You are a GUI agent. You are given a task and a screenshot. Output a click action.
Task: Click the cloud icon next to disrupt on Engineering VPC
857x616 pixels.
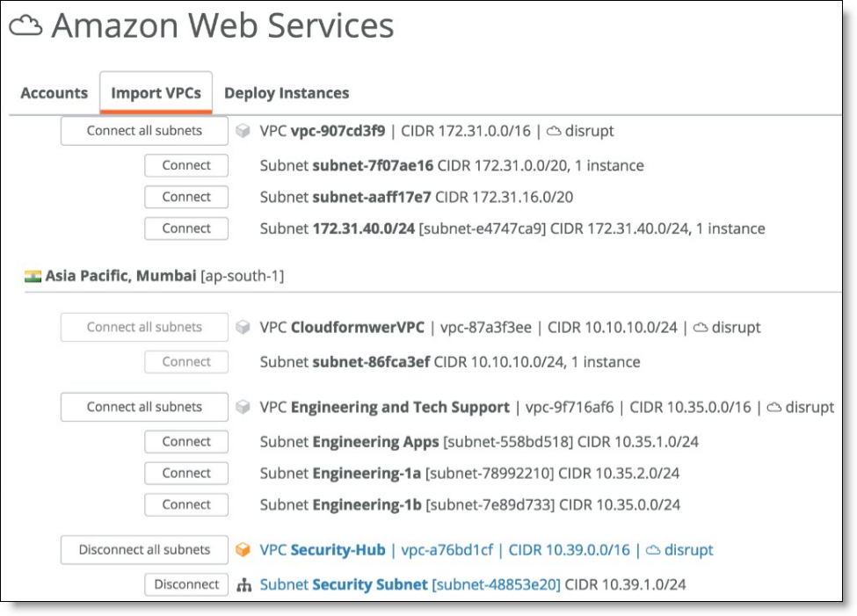[773, 407]
